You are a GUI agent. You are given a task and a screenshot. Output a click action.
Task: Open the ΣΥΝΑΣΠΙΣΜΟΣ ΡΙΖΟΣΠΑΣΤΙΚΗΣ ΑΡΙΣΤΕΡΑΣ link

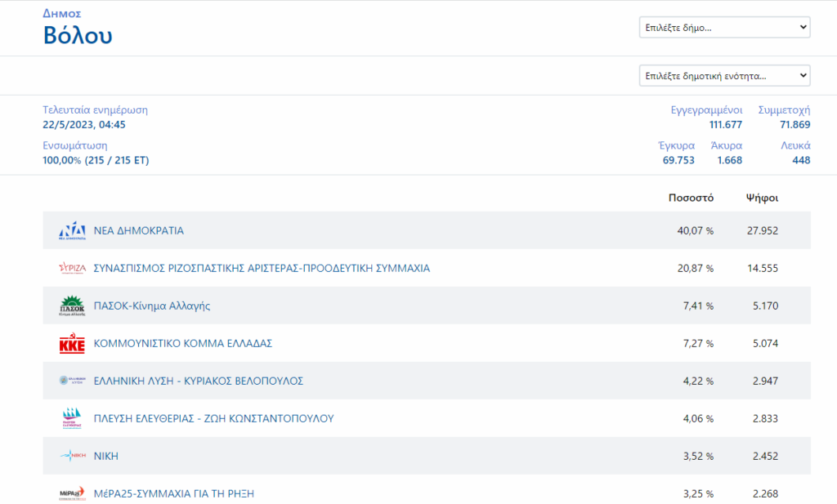click(x=262, y=268)
